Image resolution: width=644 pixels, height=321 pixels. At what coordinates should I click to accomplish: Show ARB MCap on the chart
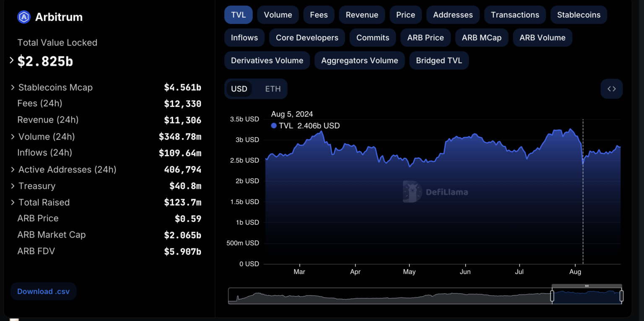(x=482, y=37)
